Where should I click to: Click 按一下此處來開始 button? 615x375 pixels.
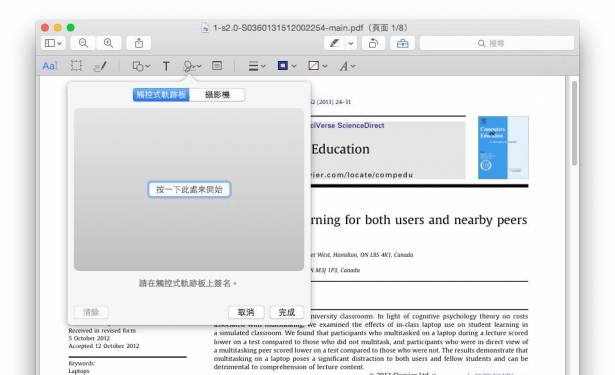[x=189, y=189]
